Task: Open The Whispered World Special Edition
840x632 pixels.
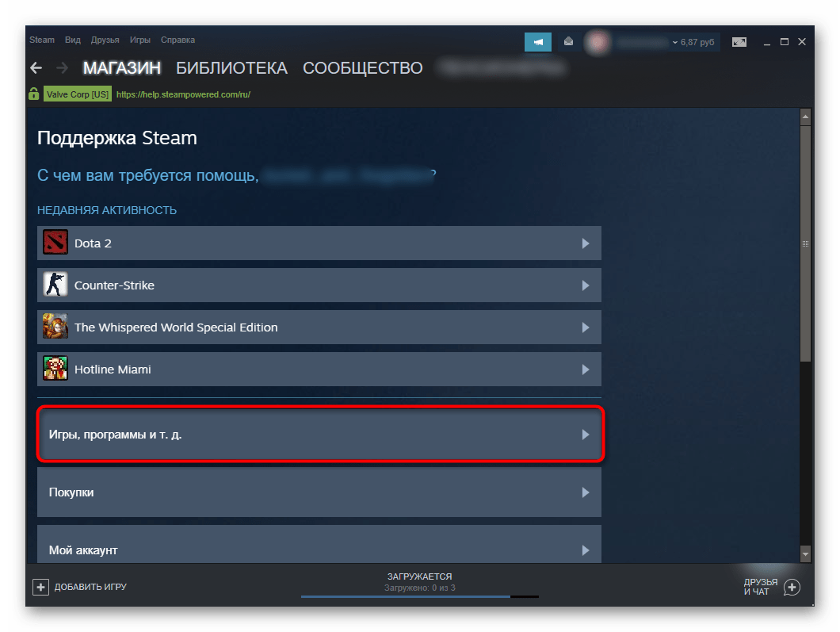Action: pyautogui.click(x=319, y=327)
